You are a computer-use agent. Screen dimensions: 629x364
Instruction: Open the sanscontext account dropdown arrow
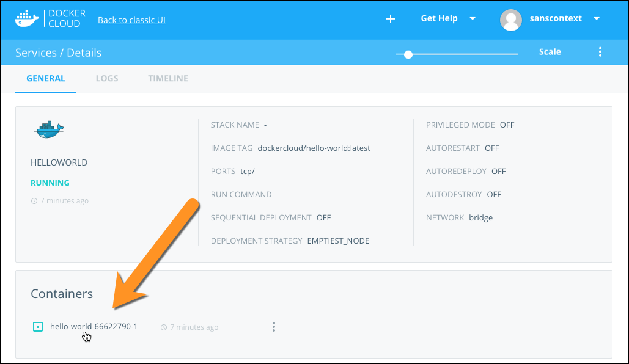click(596, 18)
